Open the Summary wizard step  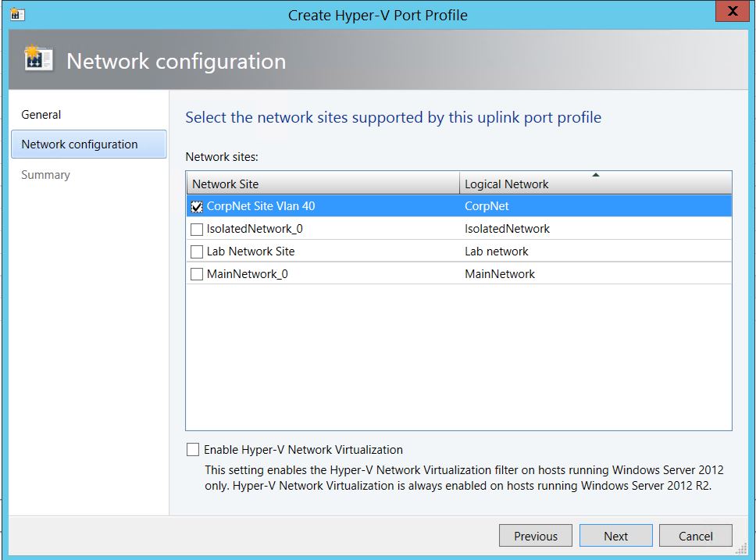[x=45, y=175]
